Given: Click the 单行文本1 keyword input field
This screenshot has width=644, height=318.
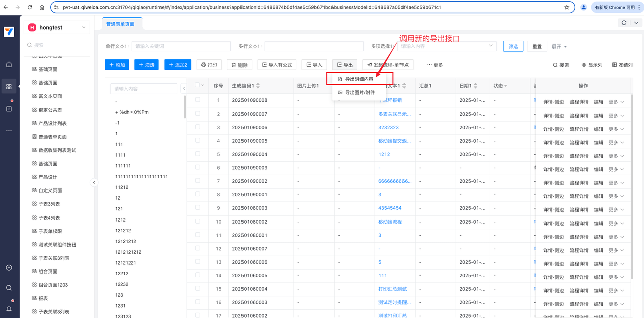Looking at the screenshot, I should [x=181, y=46].
